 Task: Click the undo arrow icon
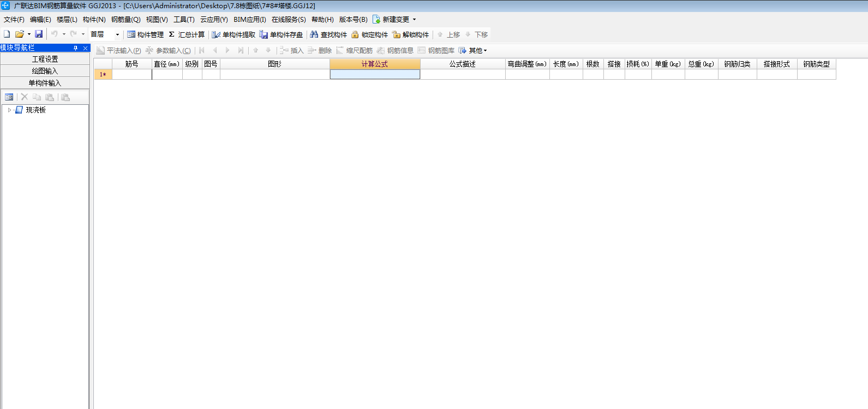click(55, 34)
